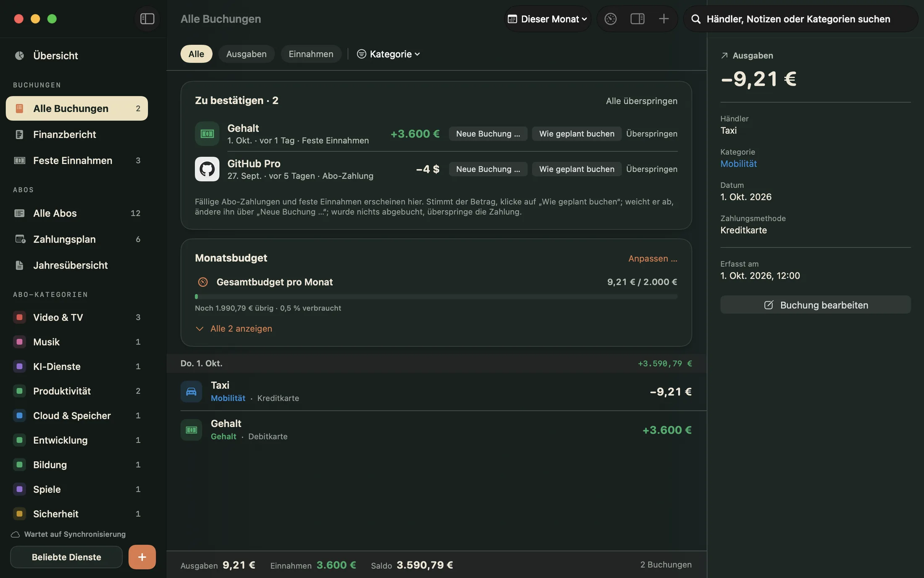Screen dimensions: 924x578
Task: Open the Kategorie filter dropdown
Action: click(388, 54)
